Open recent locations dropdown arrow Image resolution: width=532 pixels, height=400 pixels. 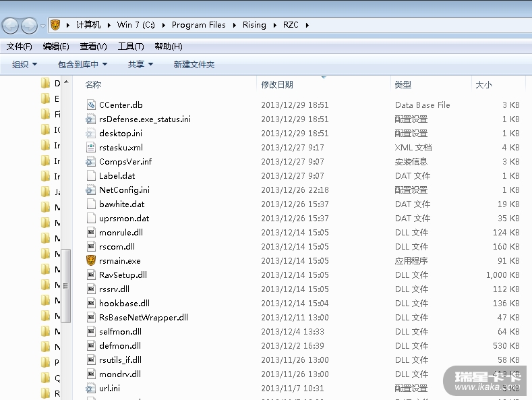coord(42,26)
